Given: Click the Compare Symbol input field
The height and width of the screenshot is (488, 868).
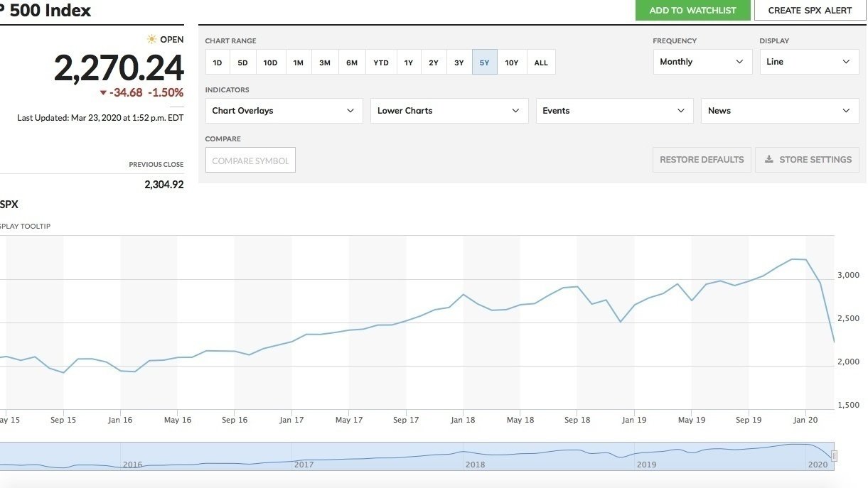Looking at the screenshot, I should [x=250, y=161].
